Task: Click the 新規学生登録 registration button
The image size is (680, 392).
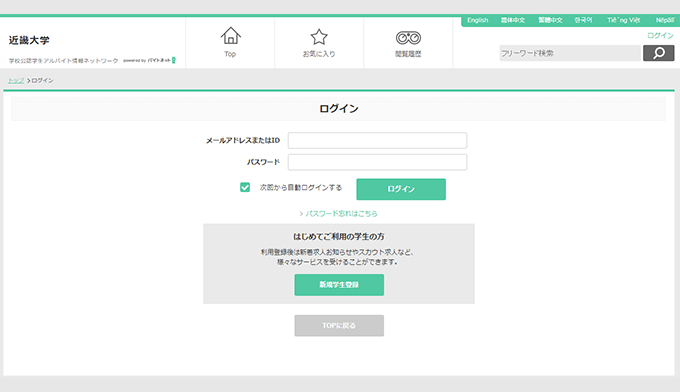Action: tap(339, 285)
